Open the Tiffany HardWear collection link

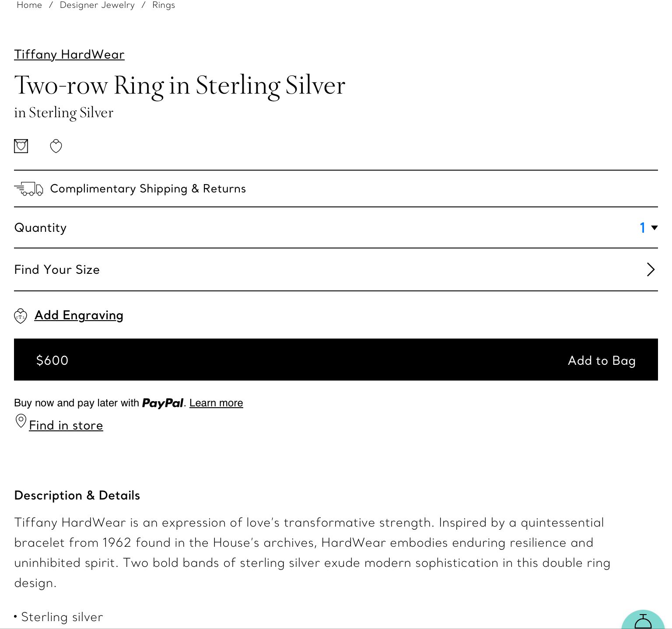pyautogui.click(x=69, y=54)
